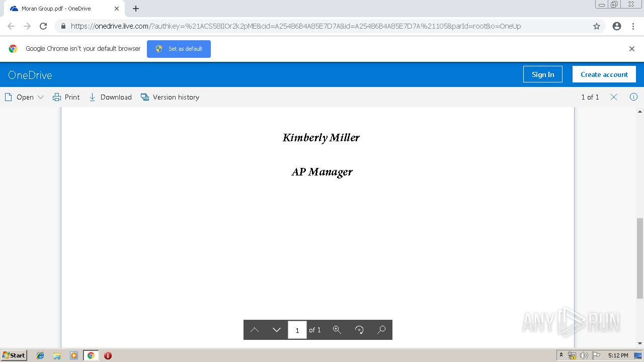Click the scrollbar up arrow
Image resolution: width=644 pixels, height=362 pixels.
click(640, 112)
